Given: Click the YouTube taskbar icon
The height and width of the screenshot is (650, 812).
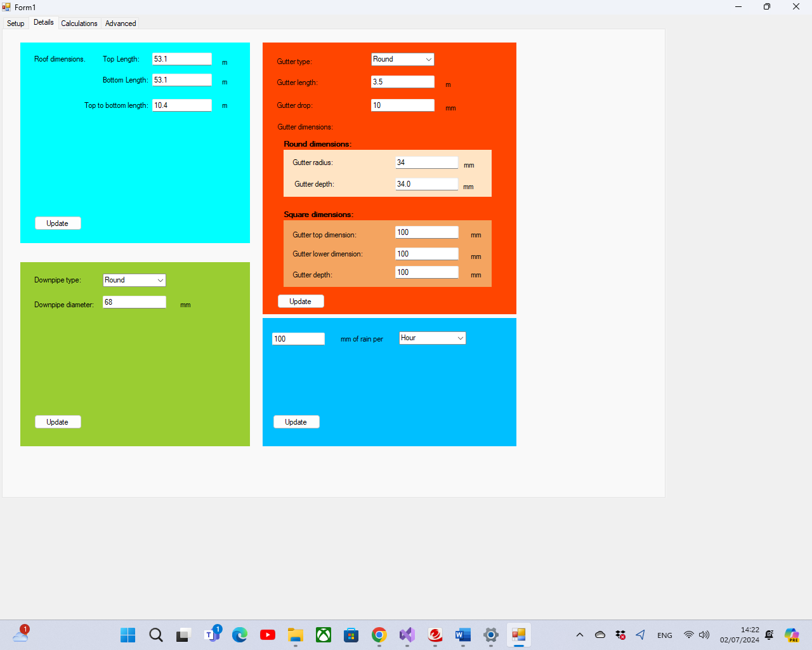Looking at the screenshot, I should pos(268,635).
